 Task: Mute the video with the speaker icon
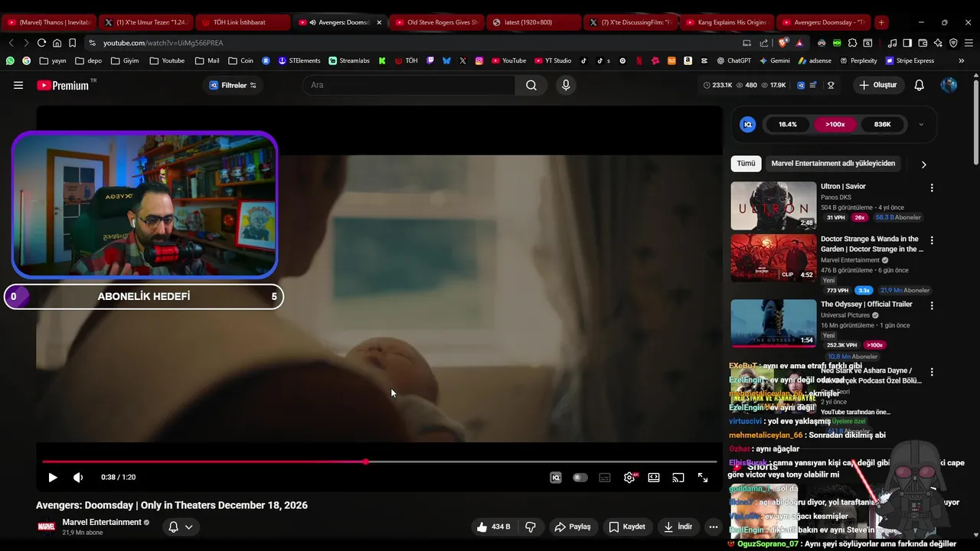click(x=77, y=478)
